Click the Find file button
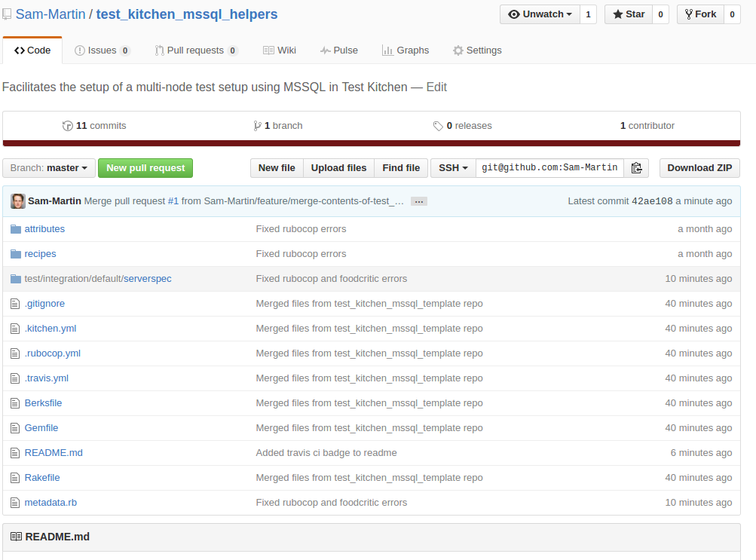 pyautogui.click(x=401, y=168)
